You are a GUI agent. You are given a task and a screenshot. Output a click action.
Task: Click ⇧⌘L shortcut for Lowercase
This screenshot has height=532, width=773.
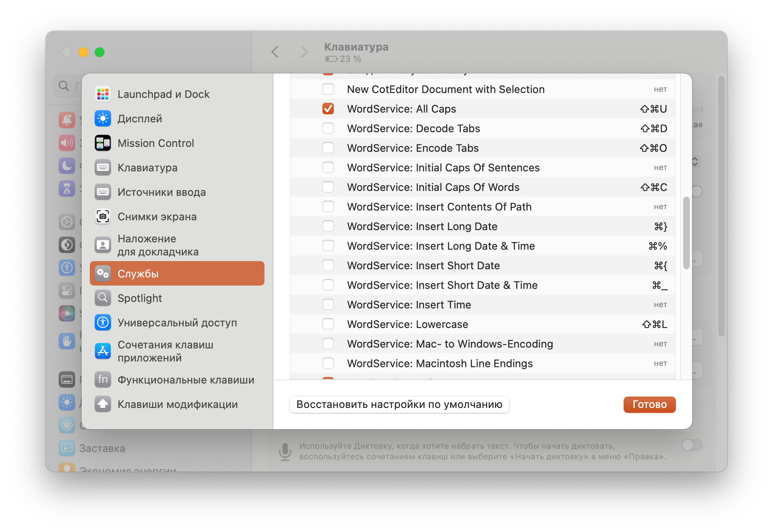point(655,324)
